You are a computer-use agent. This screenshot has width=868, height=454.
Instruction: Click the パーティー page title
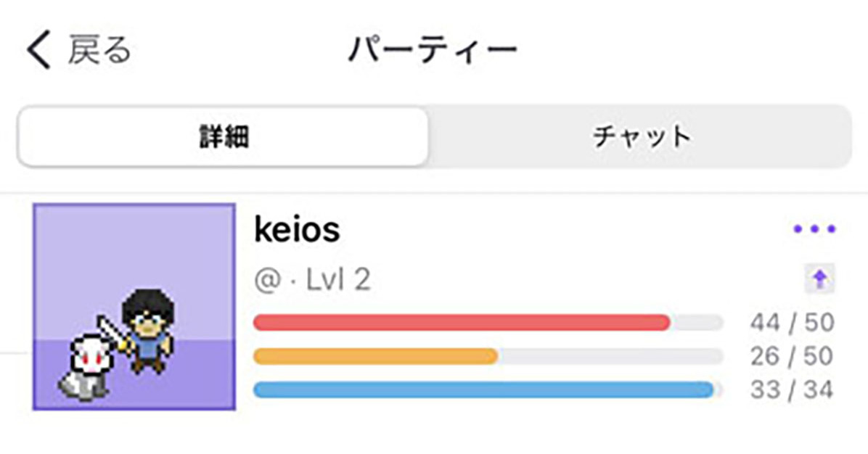(433, 51)
